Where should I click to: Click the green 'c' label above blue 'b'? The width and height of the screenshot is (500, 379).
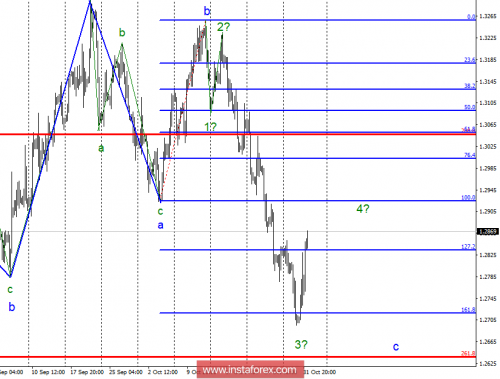pyautogui.click(x=10, y=289)
